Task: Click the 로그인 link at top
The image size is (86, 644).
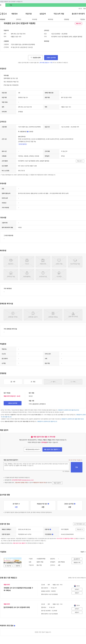Action: pos(80,8)
